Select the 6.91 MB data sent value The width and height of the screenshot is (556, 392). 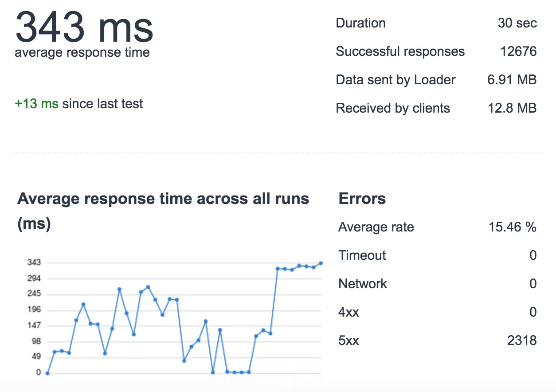click(512, 80)
